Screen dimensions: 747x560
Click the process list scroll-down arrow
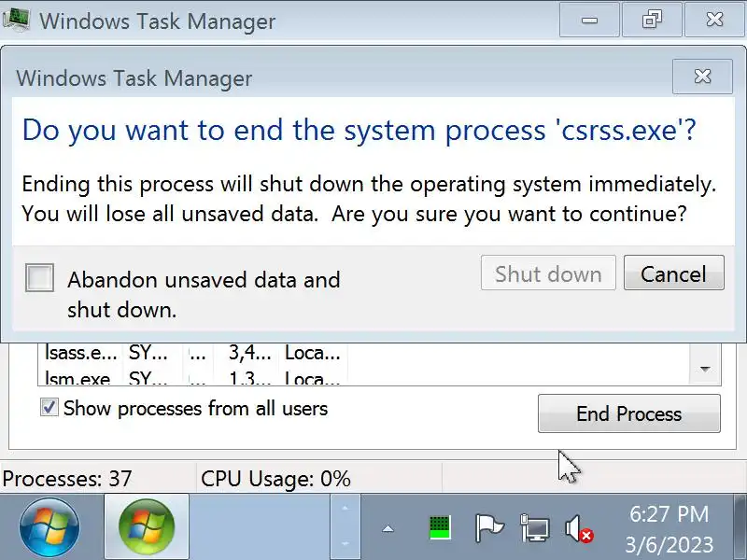point(705,370)
